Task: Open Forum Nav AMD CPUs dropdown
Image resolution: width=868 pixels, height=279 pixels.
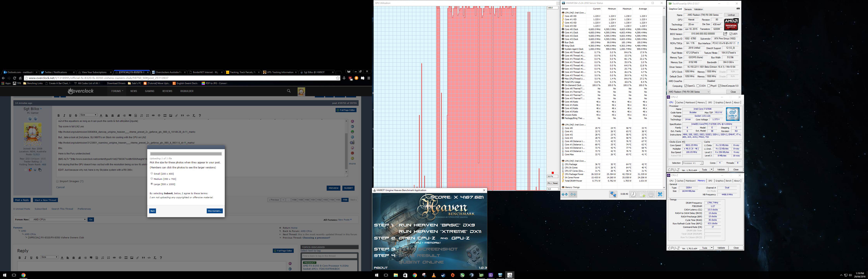Action: click(x=58, y=219)
